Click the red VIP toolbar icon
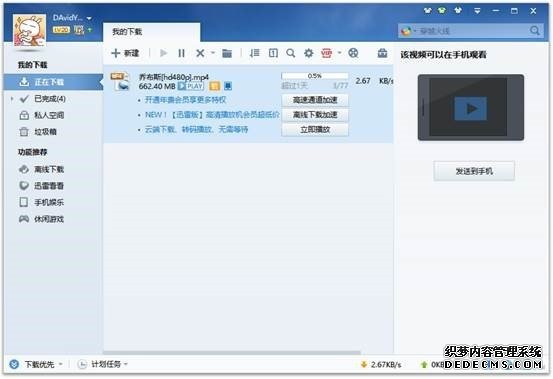This screenshot has height=379, width=553. pos(327,53)
